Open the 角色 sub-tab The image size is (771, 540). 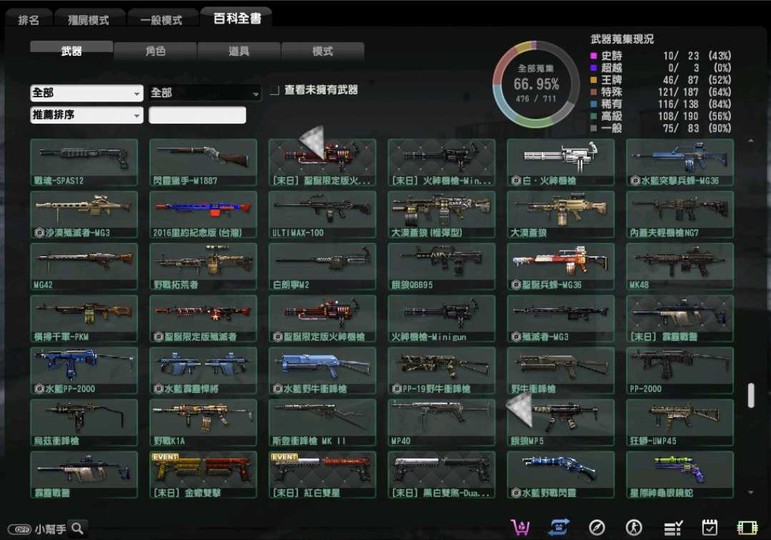[155, 51]
